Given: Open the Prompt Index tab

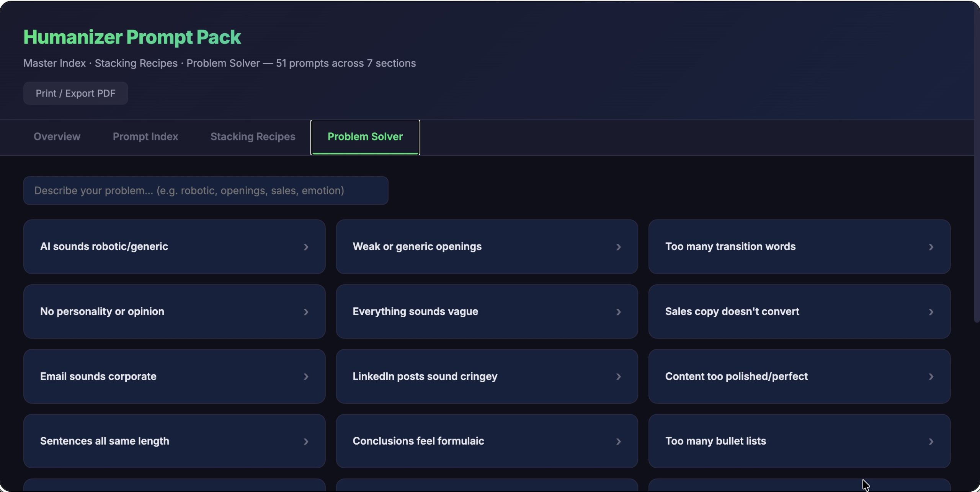Looking at the screenshot, I should [x=145, y=137].
